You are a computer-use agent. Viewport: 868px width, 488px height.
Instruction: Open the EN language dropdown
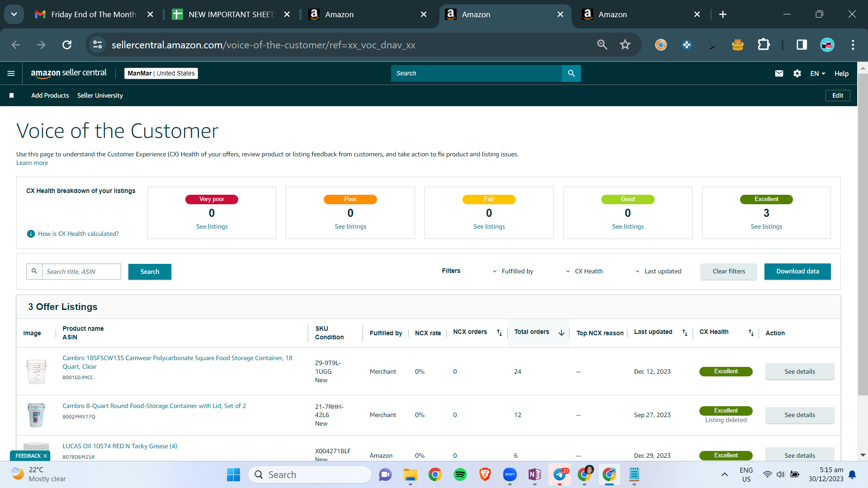pyautogui.click(x=817, y=73)
